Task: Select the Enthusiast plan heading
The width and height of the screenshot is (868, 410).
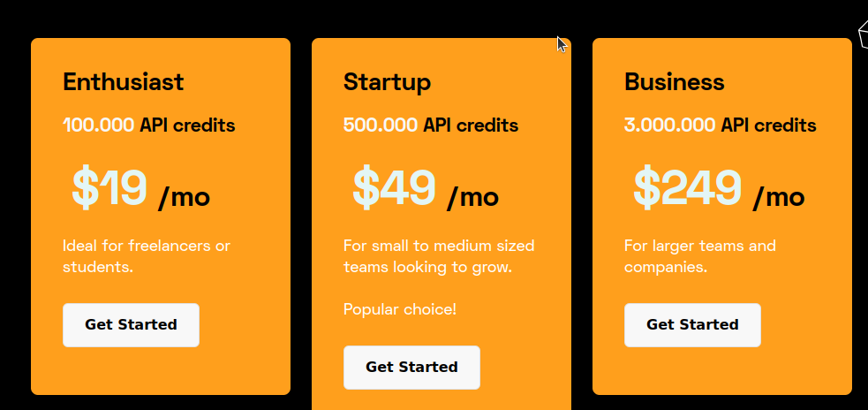Action: pos(124,82)
